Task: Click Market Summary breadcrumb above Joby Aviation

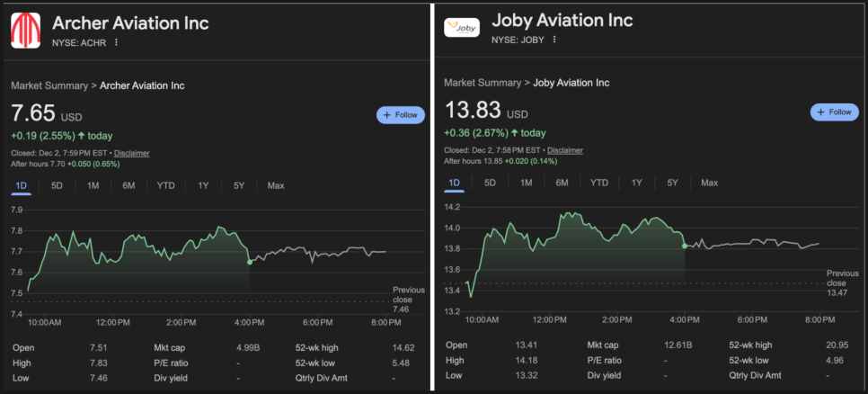Action: click(483, 83)
